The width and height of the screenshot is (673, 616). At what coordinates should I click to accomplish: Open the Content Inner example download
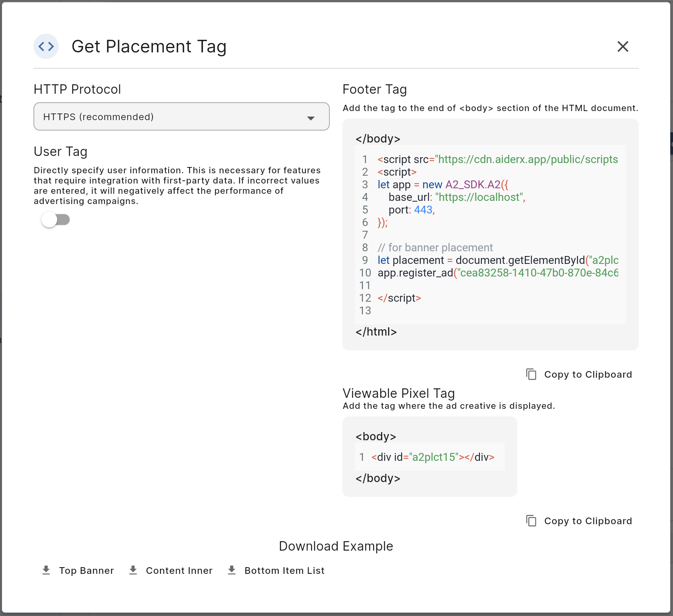[171, 570]
